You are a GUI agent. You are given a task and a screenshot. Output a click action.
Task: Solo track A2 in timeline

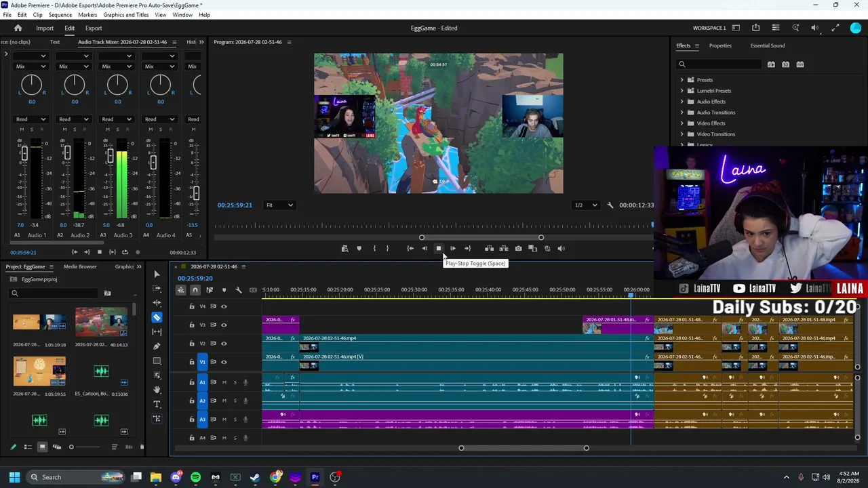pyautogui.click(x=235, y=401)
